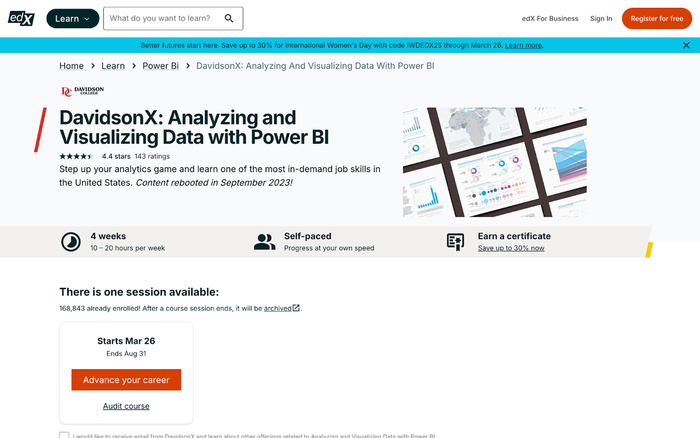
Task: Click the certificate icon
Action: (x=455, y=242)
